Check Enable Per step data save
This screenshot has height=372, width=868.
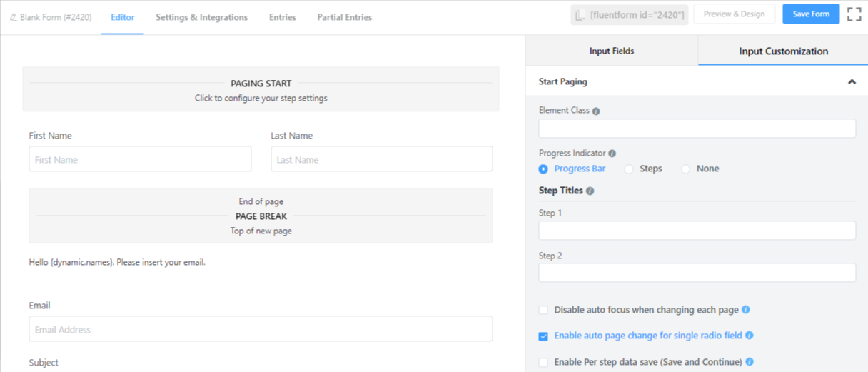543,363
